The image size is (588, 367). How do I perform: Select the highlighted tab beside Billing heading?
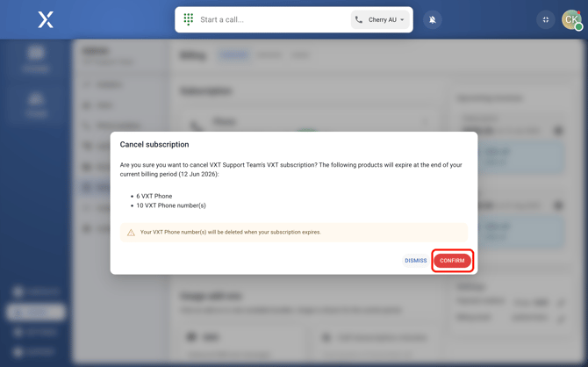click(x=233, y=55)
